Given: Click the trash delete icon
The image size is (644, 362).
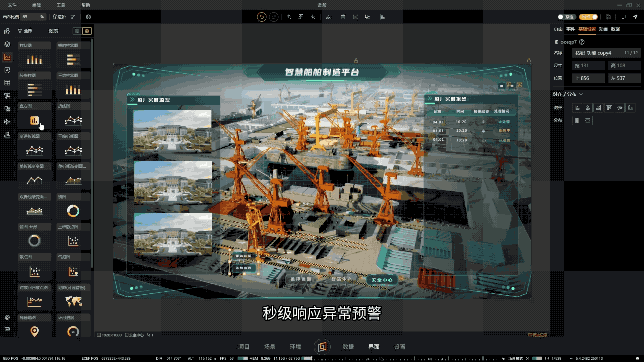Looking at the screenshot, I should coord(343,17).
